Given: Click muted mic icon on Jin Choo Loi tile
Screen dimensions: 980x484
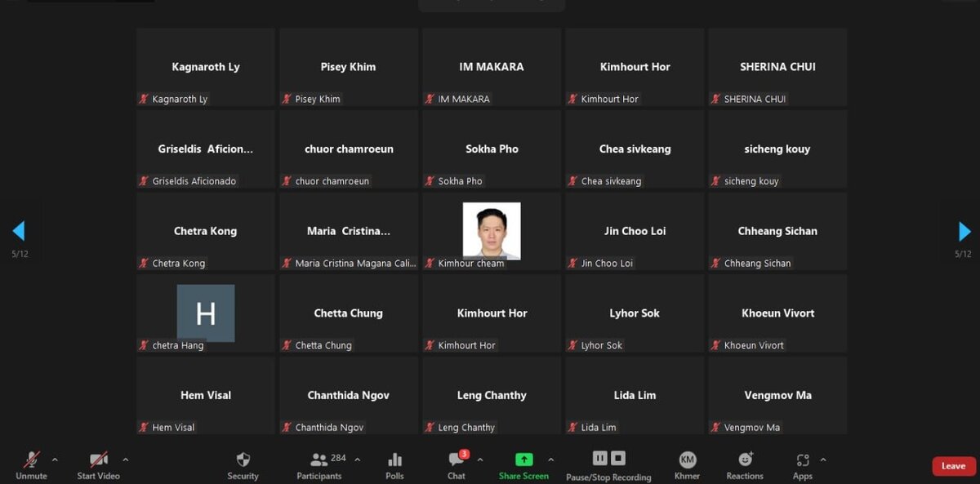Looking at the screenshot, I should (x=572, y=263).
